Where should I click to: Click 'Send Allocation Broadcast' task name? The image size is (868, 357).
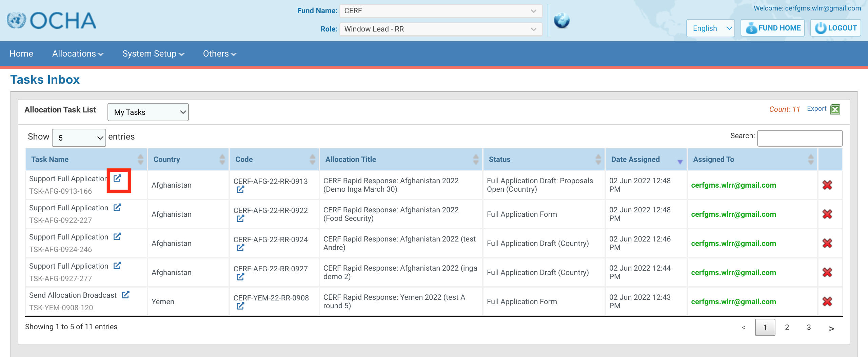pos(73,295)
